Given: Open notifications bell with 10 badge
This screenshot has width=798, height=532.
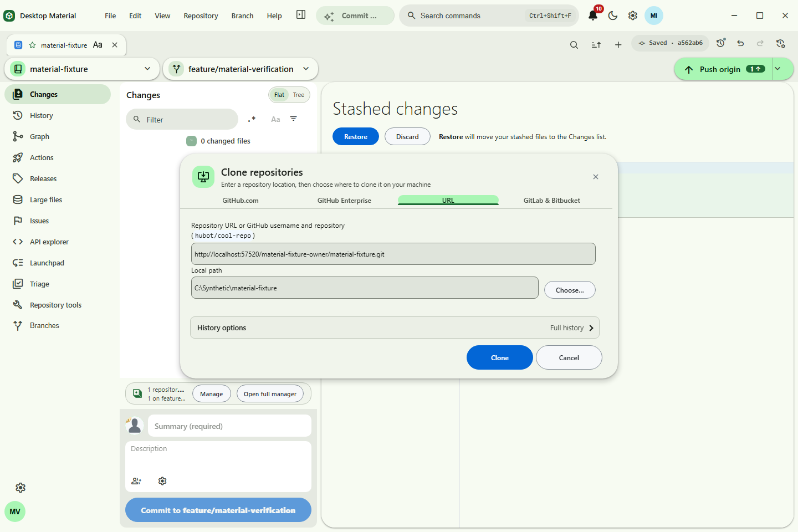Looking at the screenshot, I should 594,15.
